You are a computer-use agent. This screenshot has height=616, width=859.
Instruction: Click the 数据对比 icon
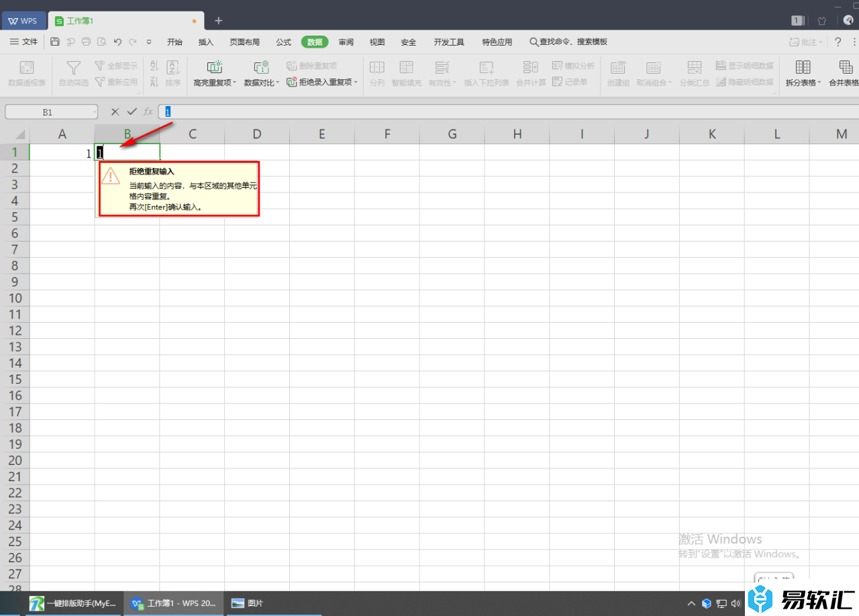pos(261,67)
